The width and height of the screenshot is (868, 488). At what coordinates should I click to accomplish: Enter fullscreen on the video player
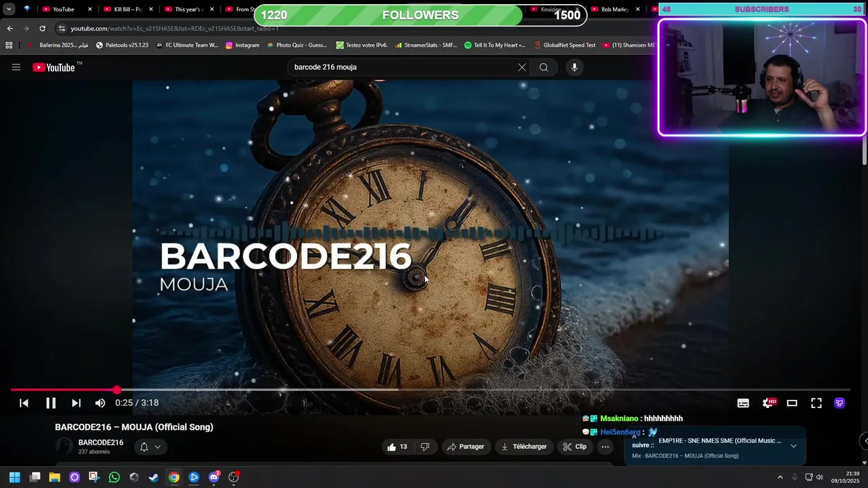click(816, 403)
